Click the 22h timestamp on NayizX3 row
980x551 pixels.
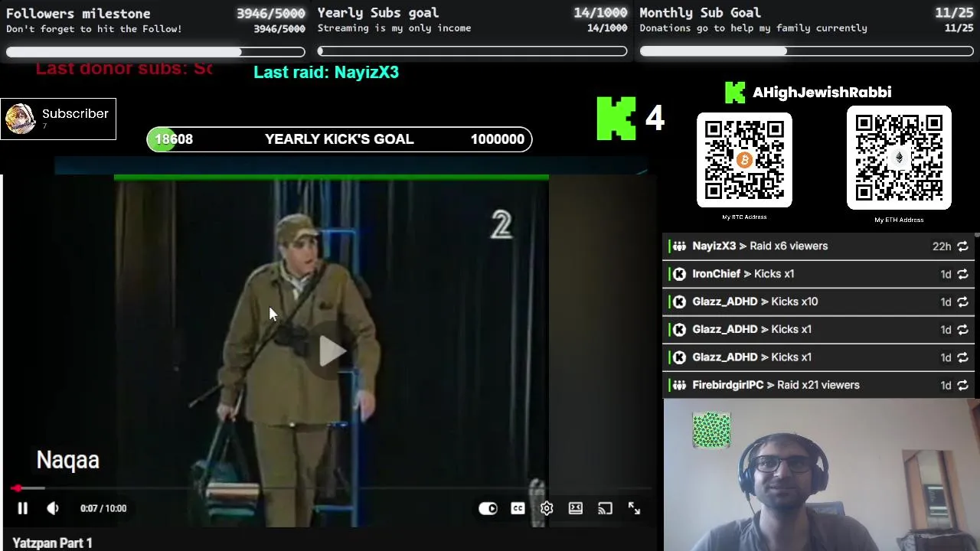pyautogui.click(x=942, y=246)
